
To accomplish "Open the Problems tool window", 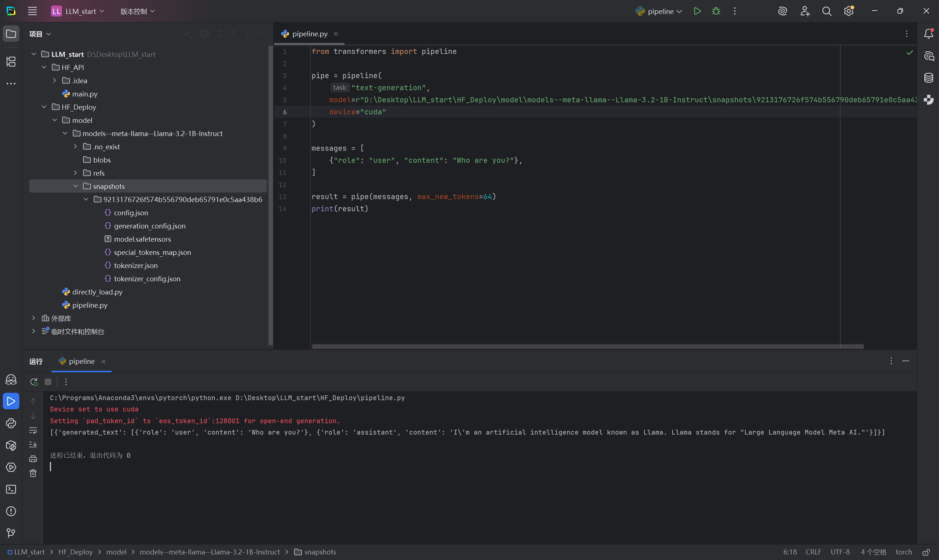I will (x=11, y=511).
